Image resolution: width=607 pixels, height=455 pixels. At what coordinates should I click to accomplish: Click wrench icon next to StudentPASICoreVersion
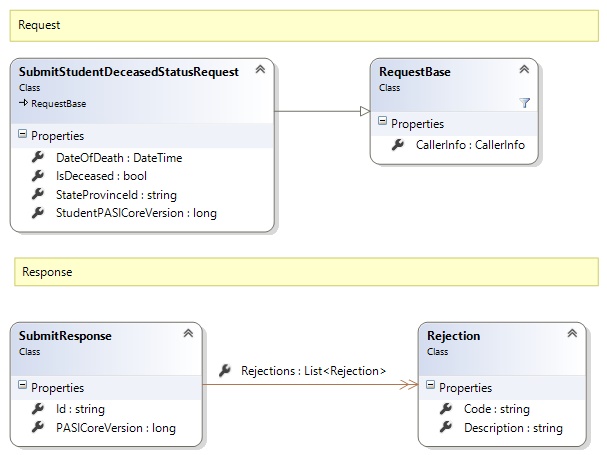pyautogui.click(x=38, y=212)
